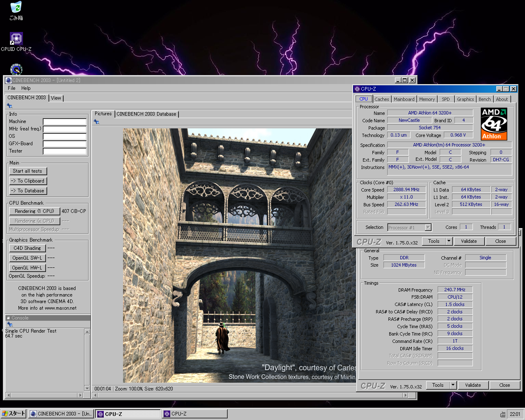Click the second CPU-Z taskbar button
Screen dimensions: 525x420
pos(195,414)
